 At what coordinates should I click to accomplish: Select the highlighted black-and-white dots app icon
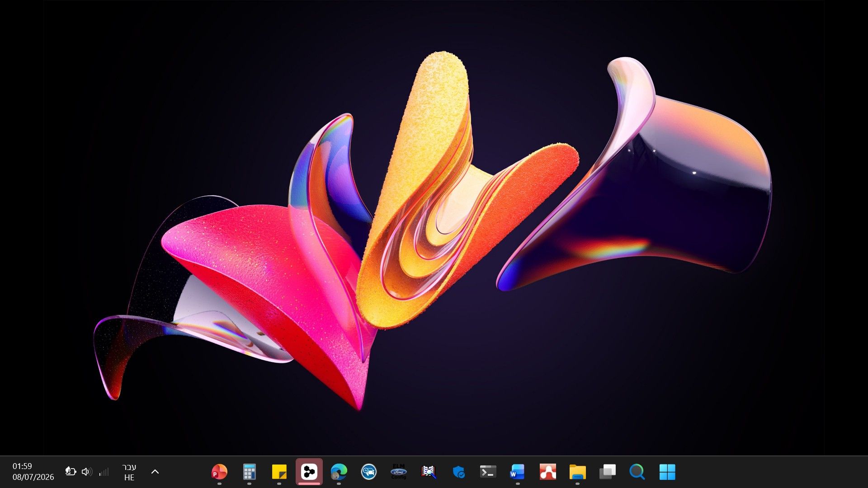(309, 472)
